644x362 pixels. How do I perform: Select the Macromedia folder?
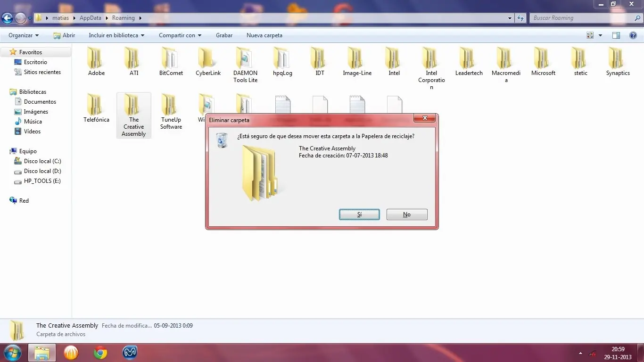(x=506, y=65)
